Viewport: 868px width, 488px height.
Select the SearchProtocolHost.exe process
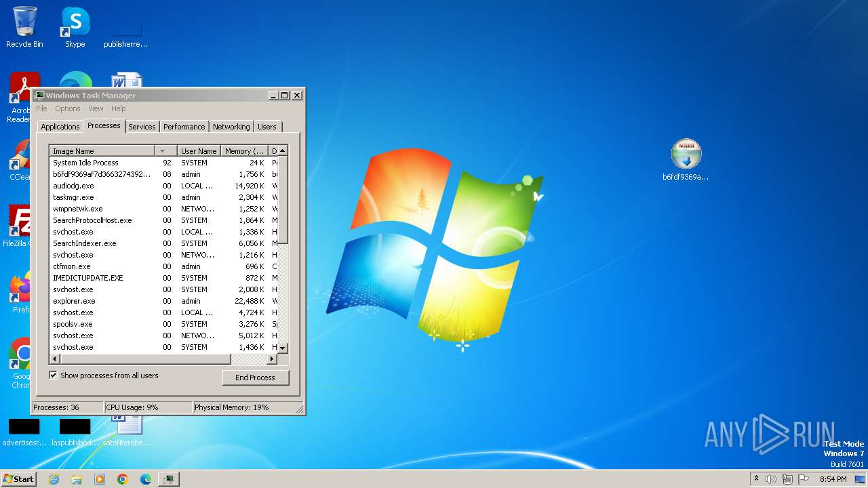pos(163,220)
